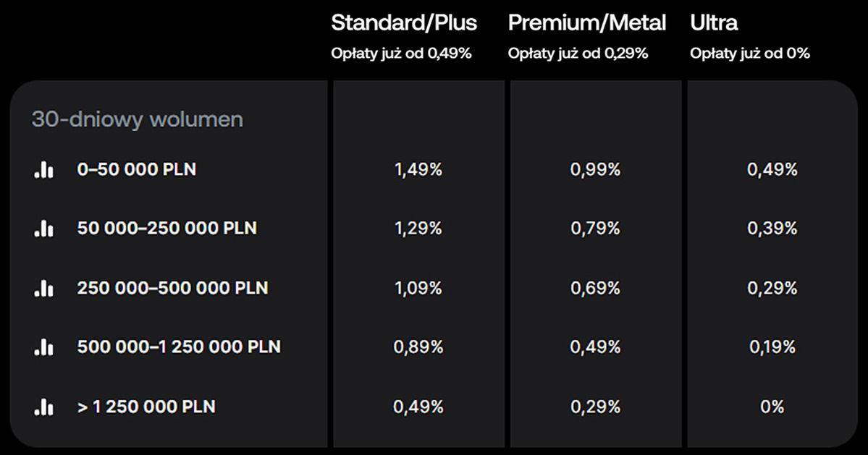Click the 0% fee in Ultra column
Image resolution: width=868 pixels, height=455 pixels.
(772, 407)
